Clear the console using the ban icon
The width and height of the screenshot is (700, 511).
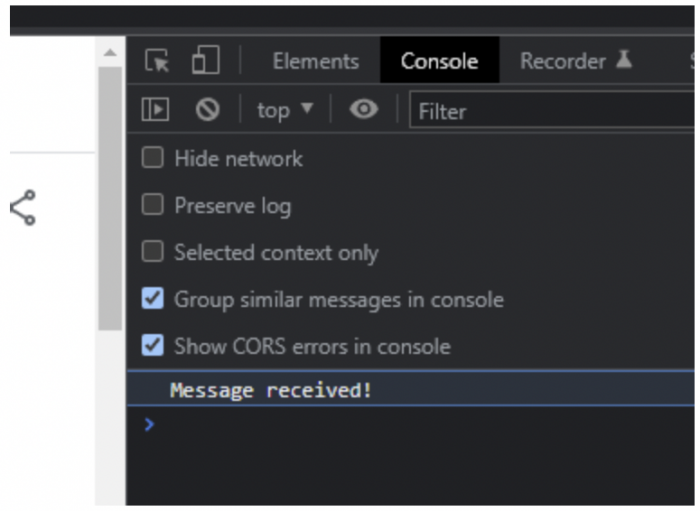click(x=207, y=109)
